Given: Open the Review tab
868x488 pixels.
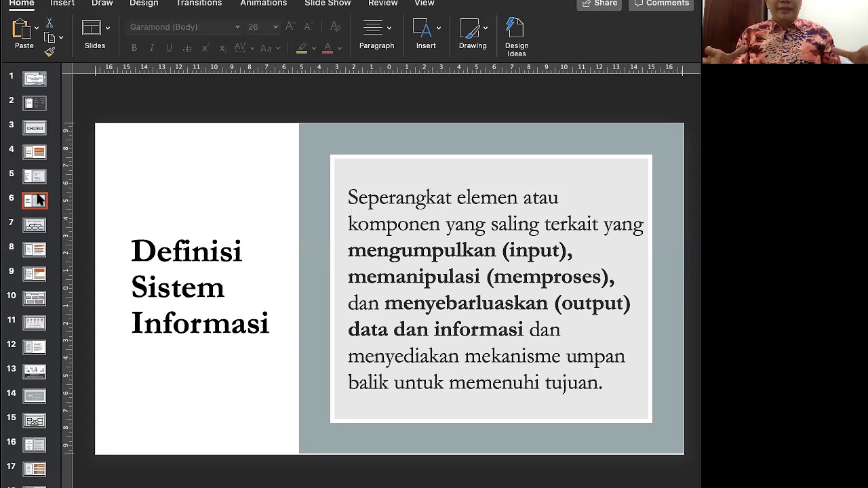Looking at the screenshot, I should coord(383,3).
